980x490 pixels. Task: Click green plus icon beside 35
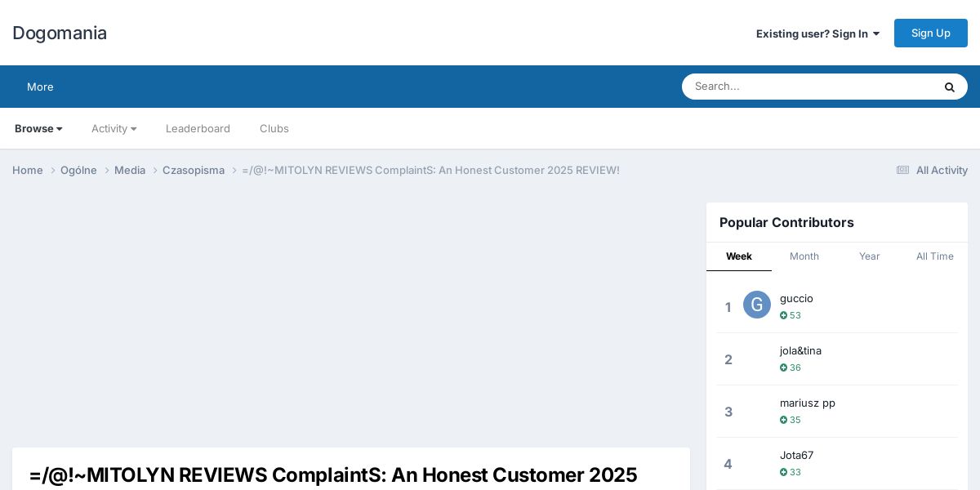coord(783,420)
